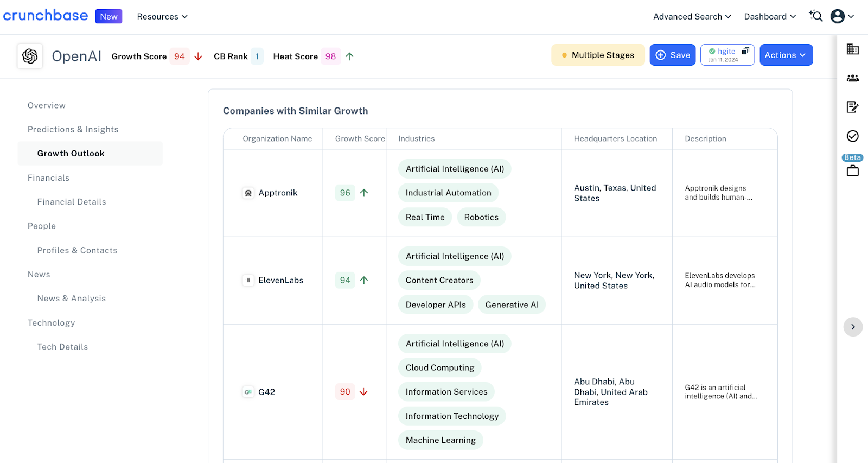The width and height of the screenshot is (868, 463).
Task: Open the Beta briefcase icon in right rail
Action: point(853,171)
